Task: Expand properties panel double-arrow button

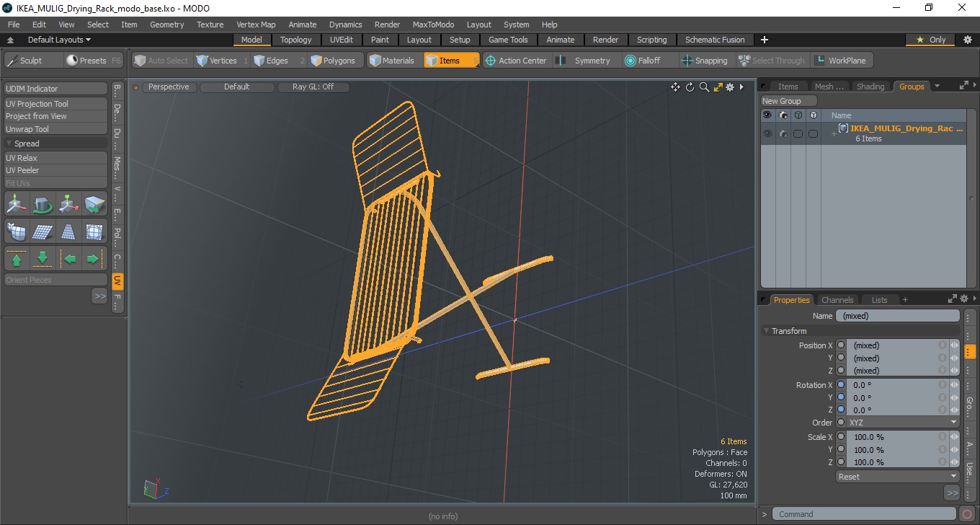Action: [952, 493]
